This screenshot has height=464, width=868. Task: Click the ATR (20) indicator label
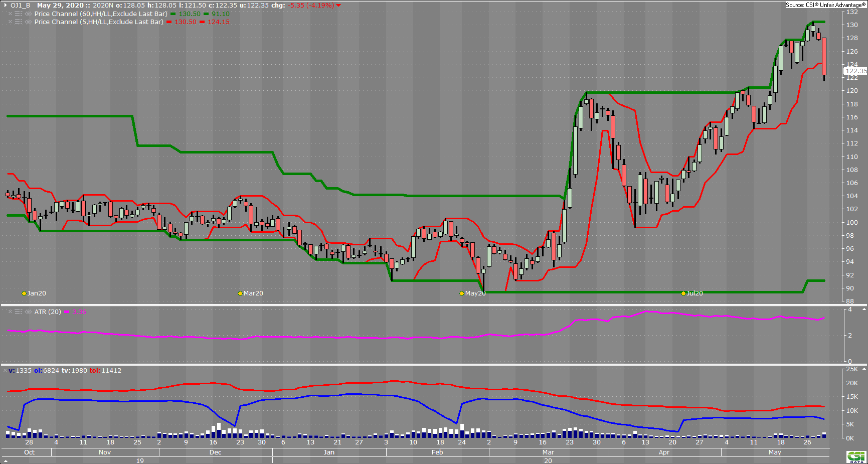tap(48, 312)
